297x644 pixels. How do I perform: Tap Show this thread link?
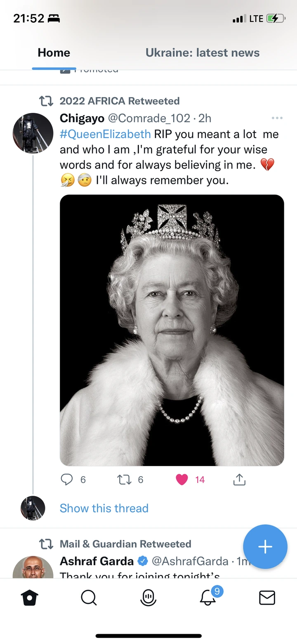click(104, 508)
